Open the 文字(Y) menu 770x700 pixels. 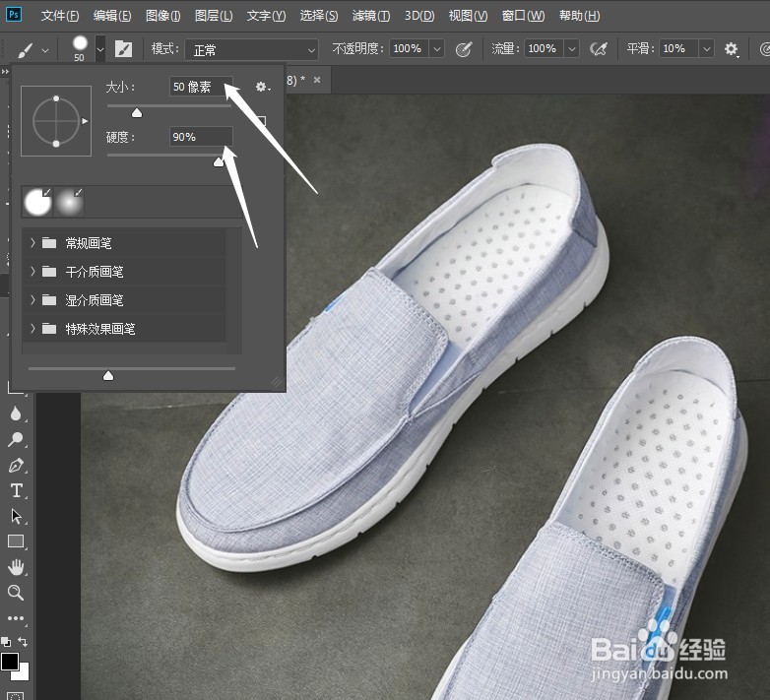pos(266,16)
